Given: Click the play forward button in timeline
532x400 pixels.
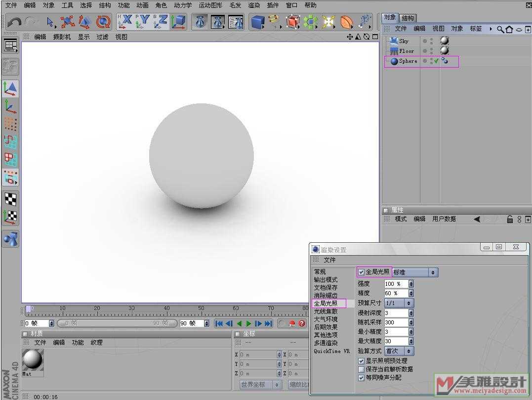Looking at the screenshot, I should 248,323.
